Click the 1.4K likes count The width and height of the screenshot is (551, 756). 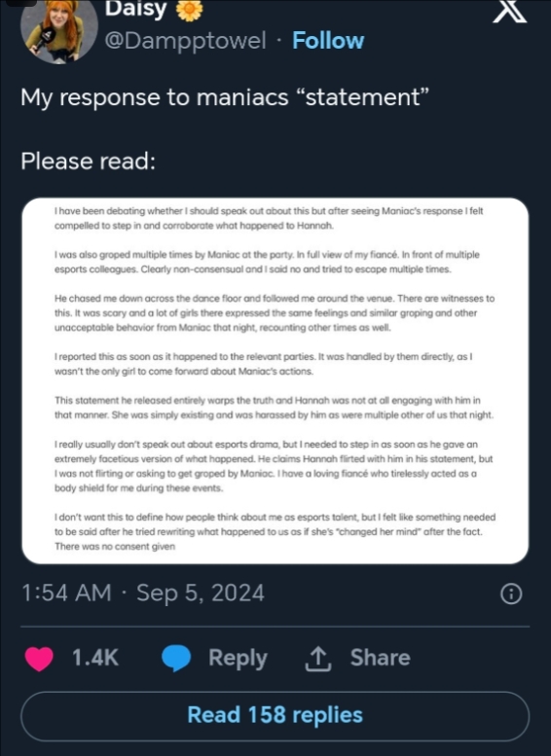pos(95,658)
